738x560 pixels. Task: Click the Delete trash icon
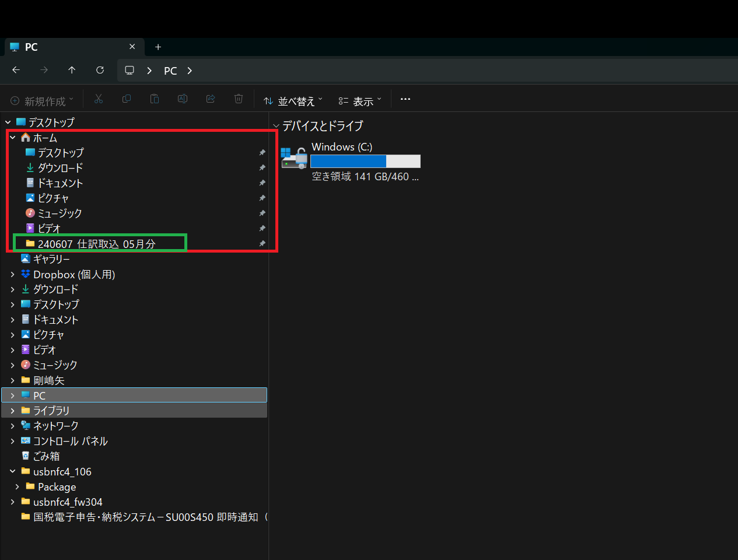pos(239,99)
